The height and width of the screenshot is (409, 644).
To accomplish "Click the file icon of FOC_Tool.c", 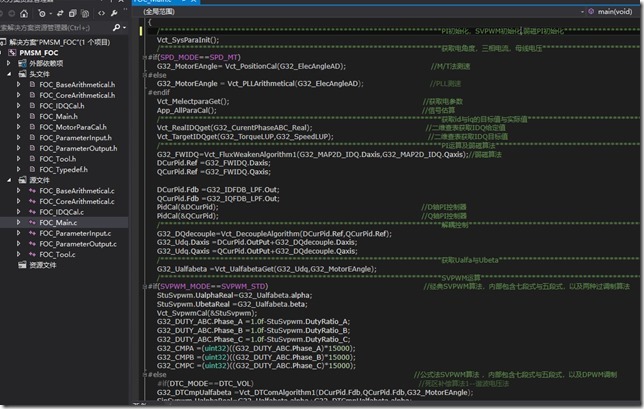I will coord(32,255).
